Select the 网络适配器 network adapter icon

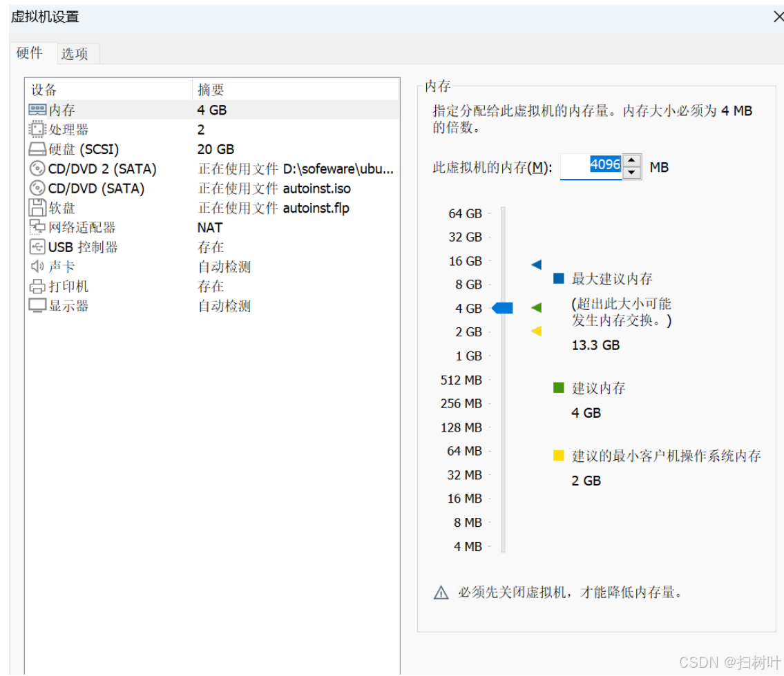(37, 227)
